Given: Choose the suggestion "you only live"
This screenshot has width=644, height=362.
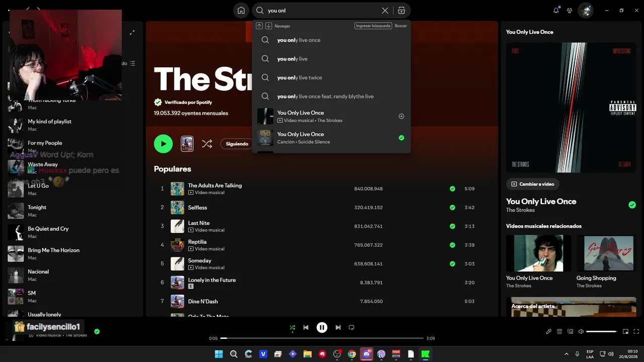Looking at the screenshot, I should coord(332,59).
